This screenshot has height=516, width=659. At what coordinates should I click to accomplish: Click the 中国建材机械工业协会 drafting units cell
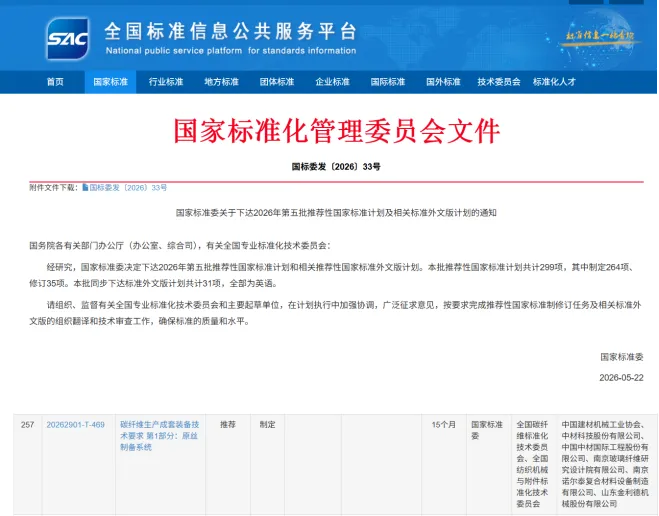[605, 464]
